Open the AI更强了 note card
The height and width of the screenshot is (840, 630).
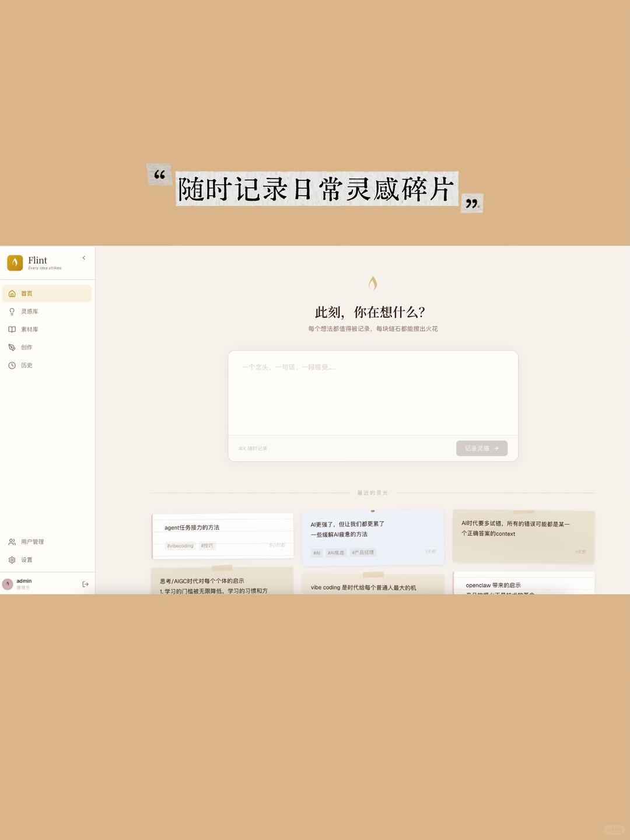pyautogui.click(x=373, y=538)
